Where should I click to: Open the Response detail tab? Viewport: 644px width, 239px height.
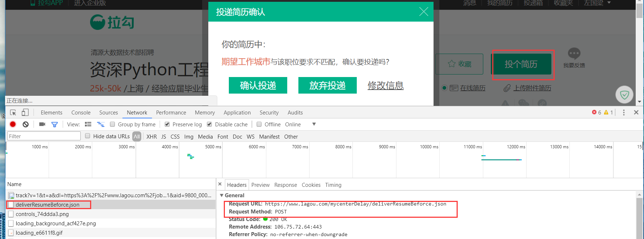[285, 185]
